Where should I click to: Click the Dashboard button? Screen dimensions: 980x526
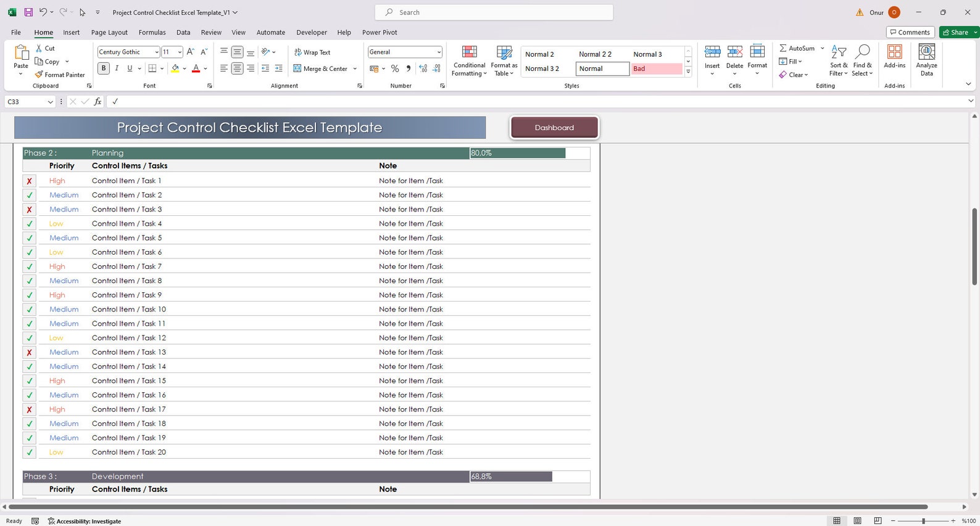554,128
